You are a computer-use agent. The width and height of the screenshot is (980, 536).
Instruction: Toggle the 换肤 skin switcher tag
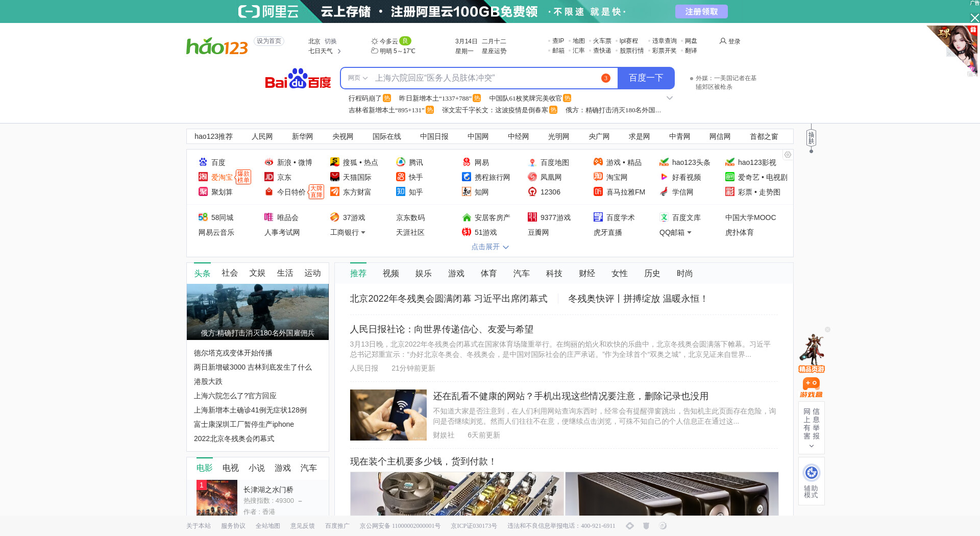click(811, 138)
